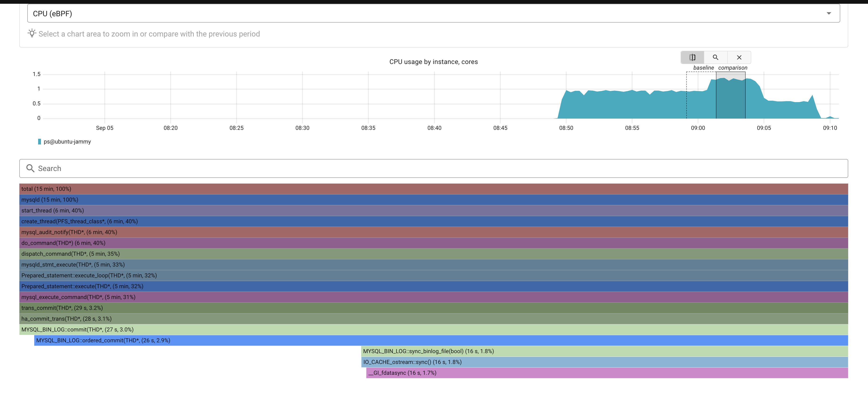
Task: Select the total (15 min, 100%) frame
Action: click(x=433, y=189)
